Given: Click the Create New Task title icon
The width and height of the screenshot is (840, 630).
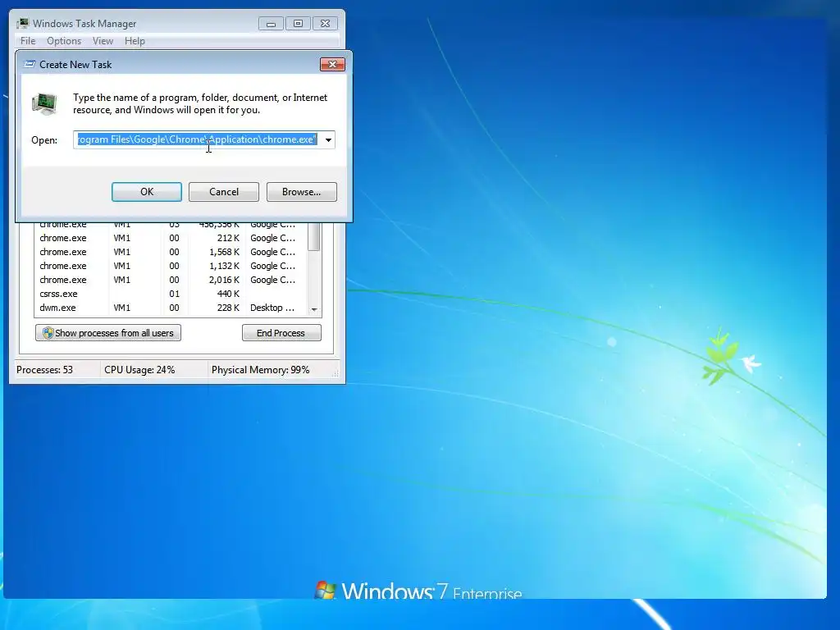Looking at the screenshot, I should [30, 64].
